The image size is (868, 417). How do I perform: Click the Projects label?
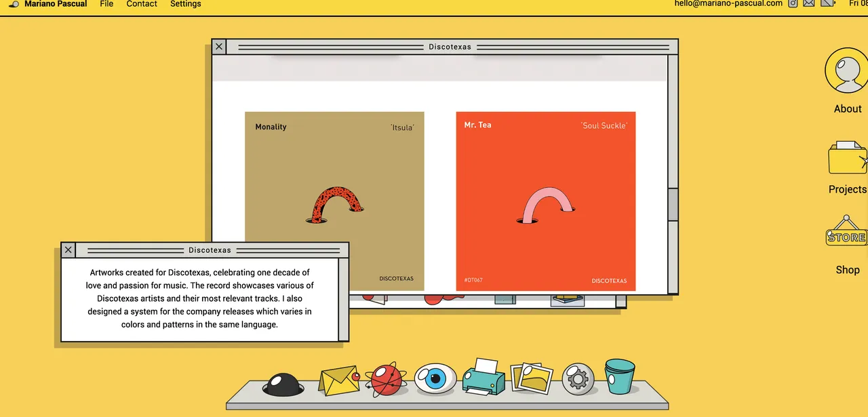(848, 190)
